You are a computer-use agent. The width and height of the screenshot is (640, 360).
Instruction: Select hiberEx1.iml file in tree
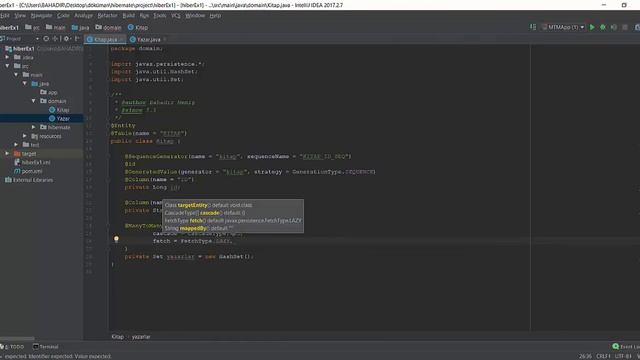[33, 162]
